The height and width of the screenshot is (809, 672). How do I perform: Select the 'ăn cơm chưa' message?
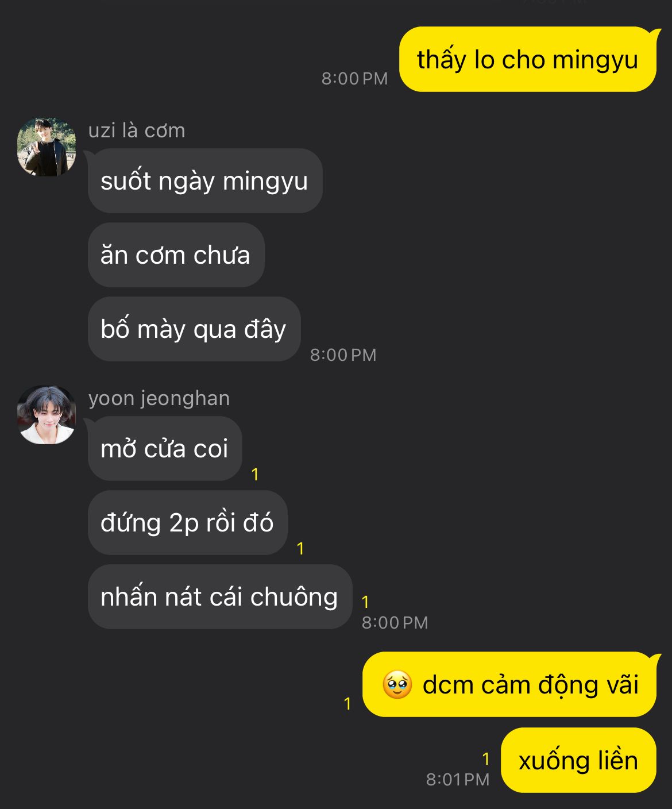[x=176, y=255]
